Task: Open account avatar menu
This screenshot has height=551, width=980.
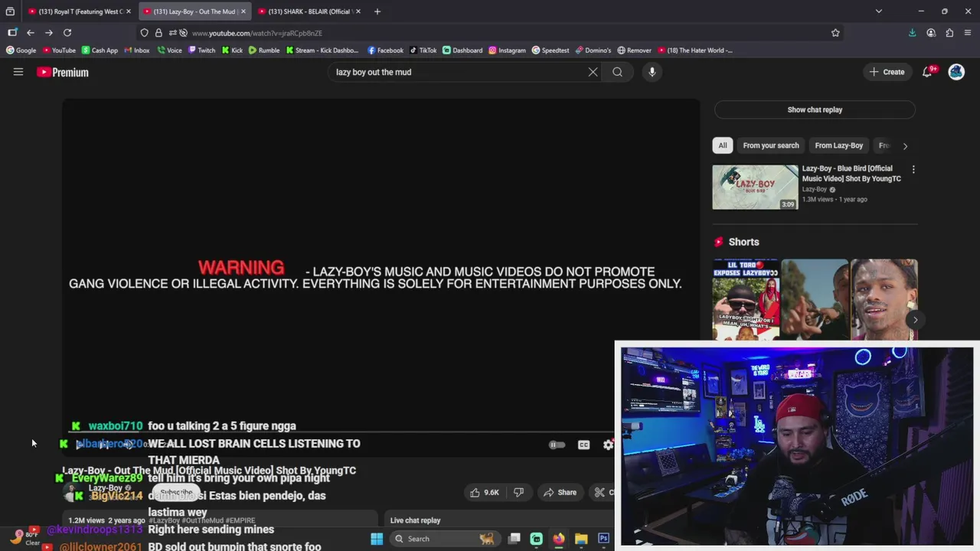Action: (956, 72)
